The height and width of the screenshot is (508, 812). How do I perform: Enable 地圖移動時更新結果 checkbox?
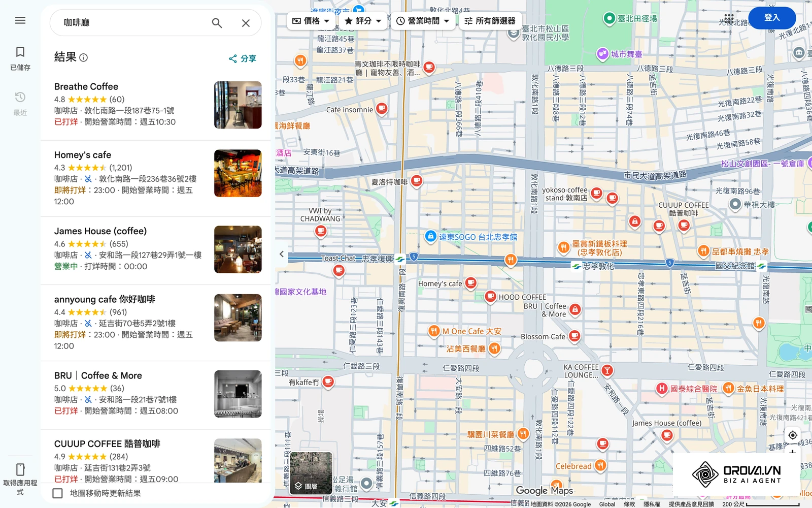[x=58, y=493]
